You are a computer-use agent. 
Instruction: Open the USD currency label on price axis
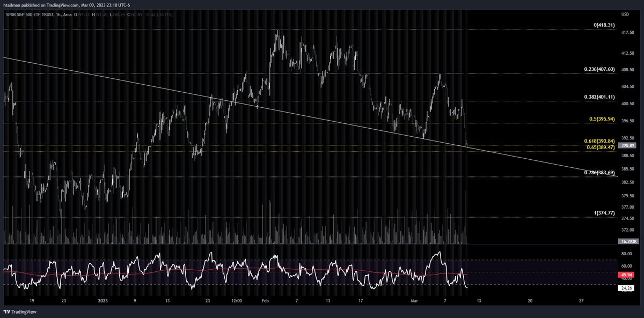pos(625,14)
